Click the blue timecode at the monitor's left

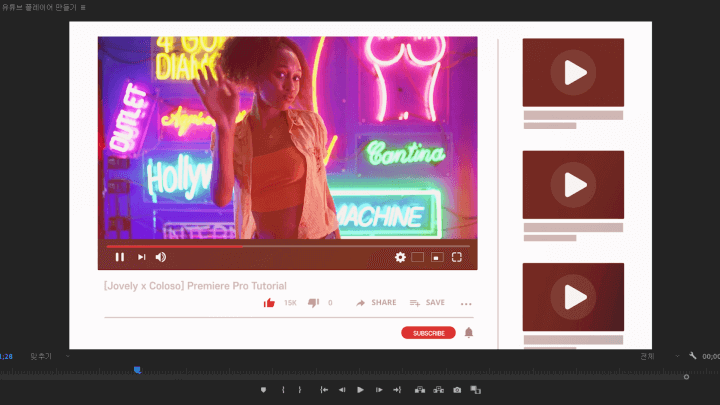click(x=6, y=356)
